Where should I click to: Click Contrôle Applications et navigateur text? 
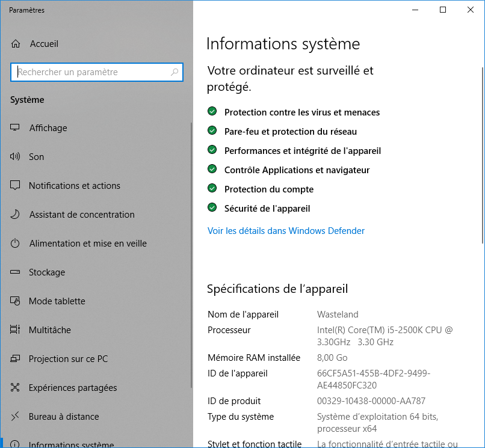pos(297,170)
